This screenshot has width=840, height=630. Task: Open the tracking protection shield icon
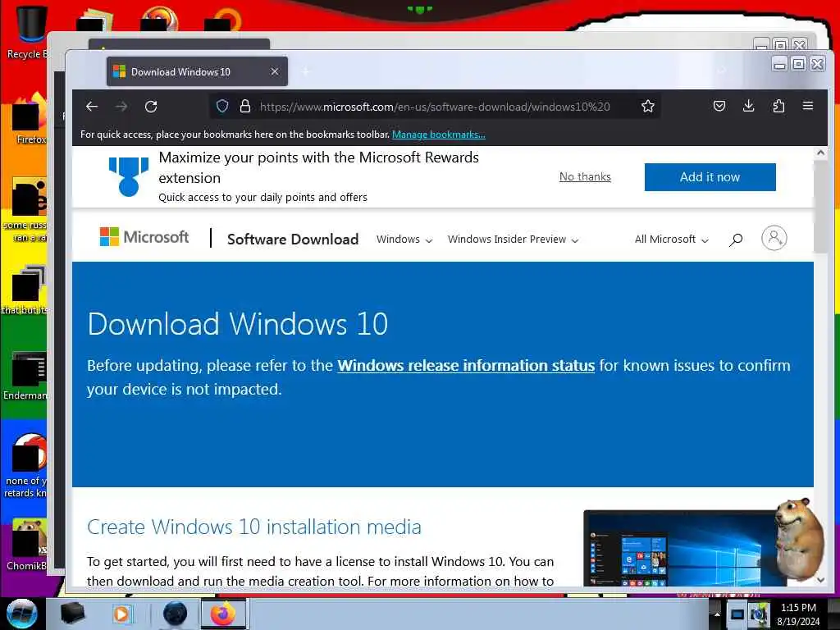(x=222, y=106)
